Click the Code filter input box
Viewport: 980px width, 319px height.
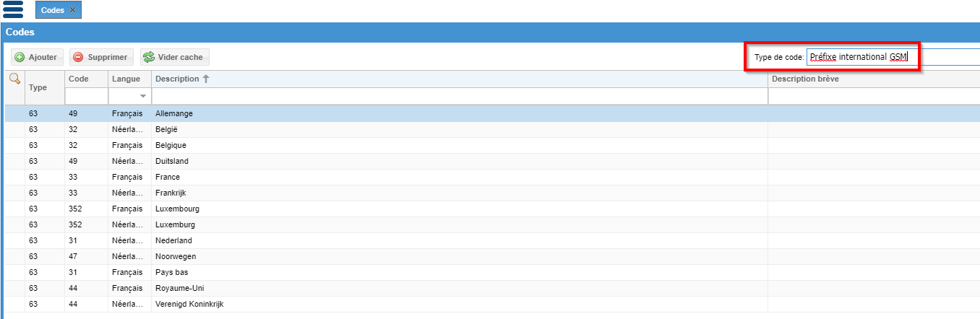86,96
